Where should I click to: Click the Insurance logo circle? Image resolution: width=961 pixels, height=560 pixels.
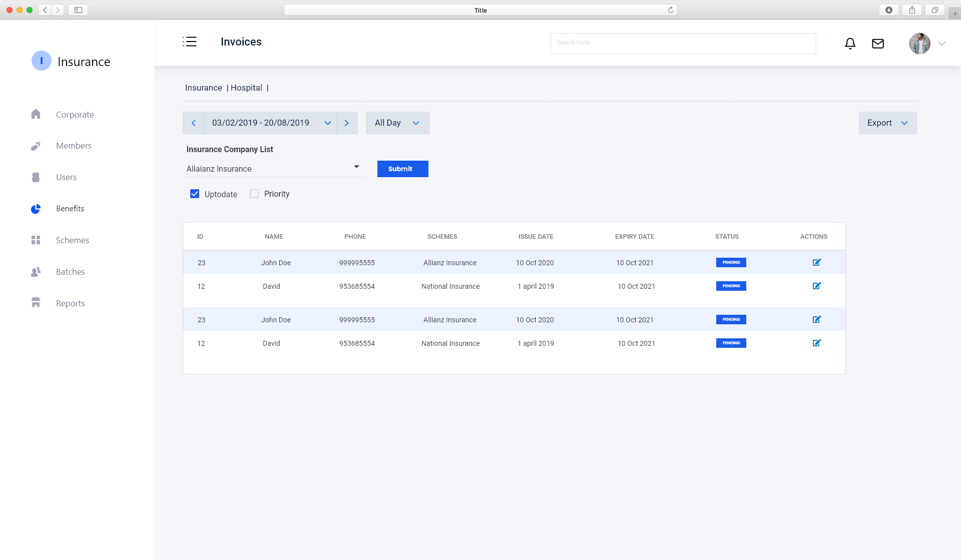[x=42, y=61]
